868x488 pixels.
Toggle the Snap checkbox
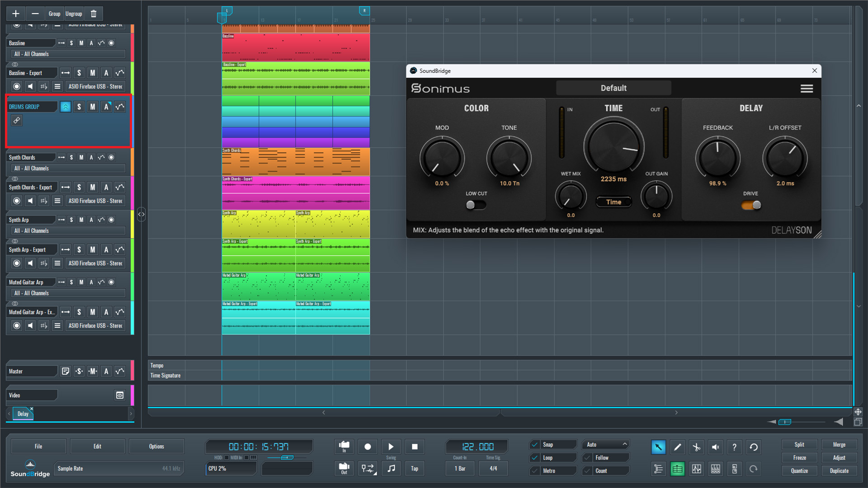(535, 445)
